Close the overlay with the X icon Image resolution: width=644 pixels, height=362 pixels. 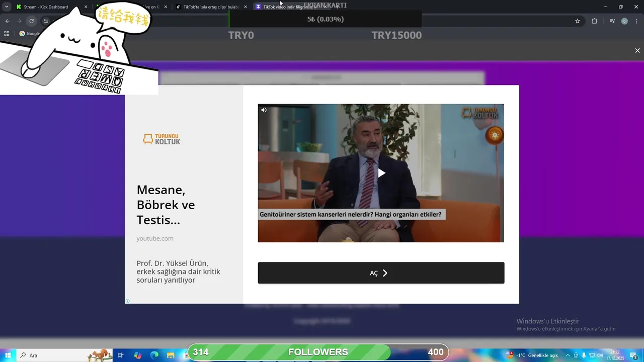pyautogui.click(x=637, y=51)
